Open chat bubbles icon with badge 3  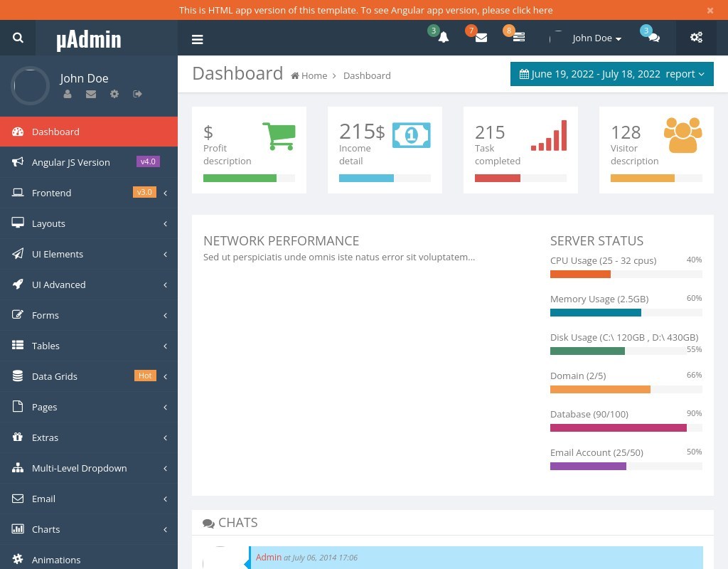click(654, 38)
